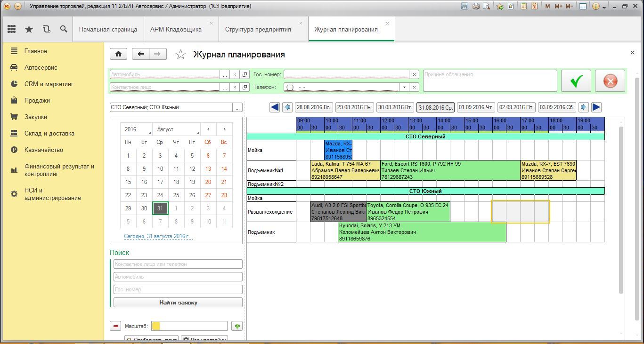Open the history scroll icon
Screen dimensions: 644x344
(46, 29)
